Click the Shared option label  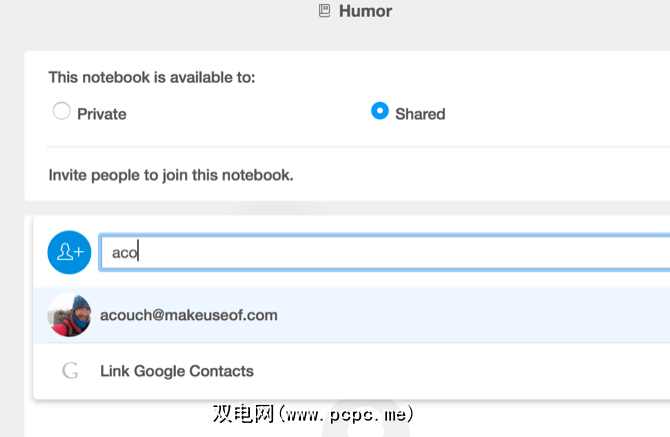point(420,114)
